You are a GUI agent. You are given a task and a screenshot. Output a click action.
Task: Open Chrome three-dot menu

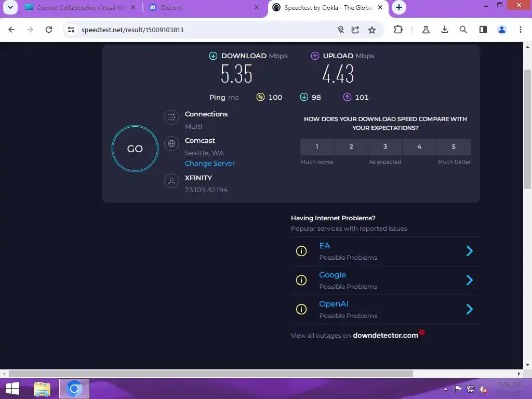coord(521,30)
